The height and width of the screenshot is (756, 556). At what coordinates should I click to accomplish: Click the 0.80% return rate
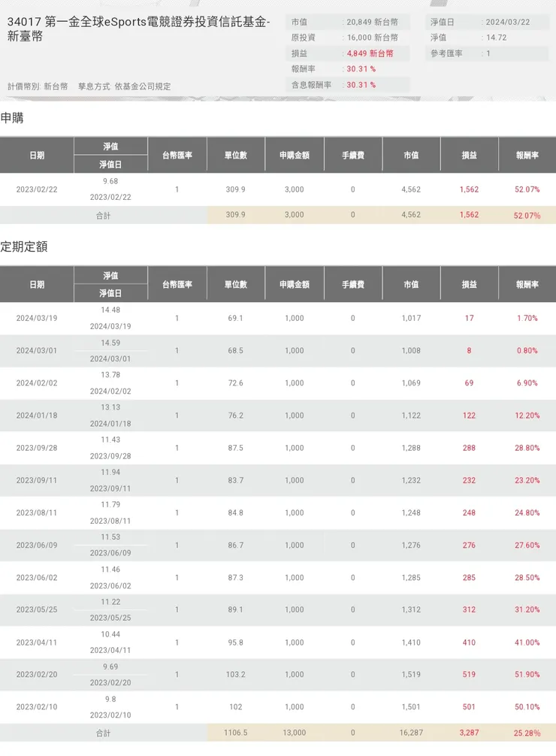tap(527, 350)
